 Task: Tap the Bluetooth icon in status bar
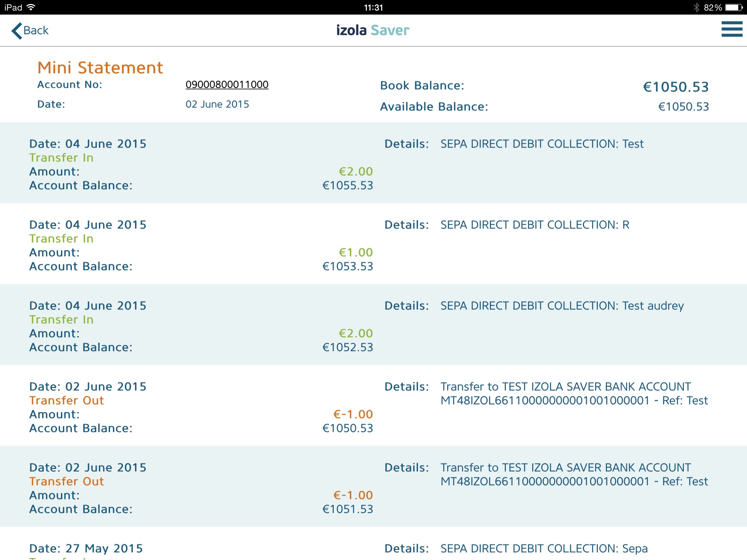[x=696, y=7]
